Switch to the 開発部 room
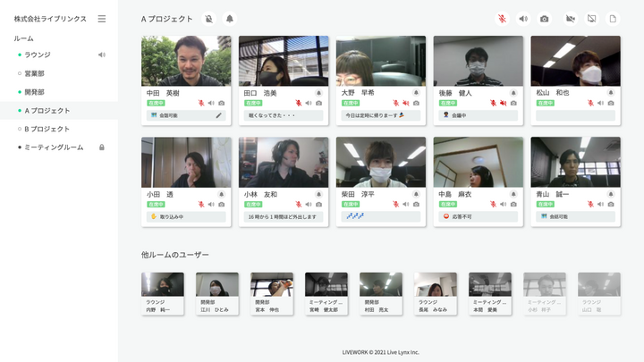This screenshot has width=644, height=362. (x=35, y=92)
